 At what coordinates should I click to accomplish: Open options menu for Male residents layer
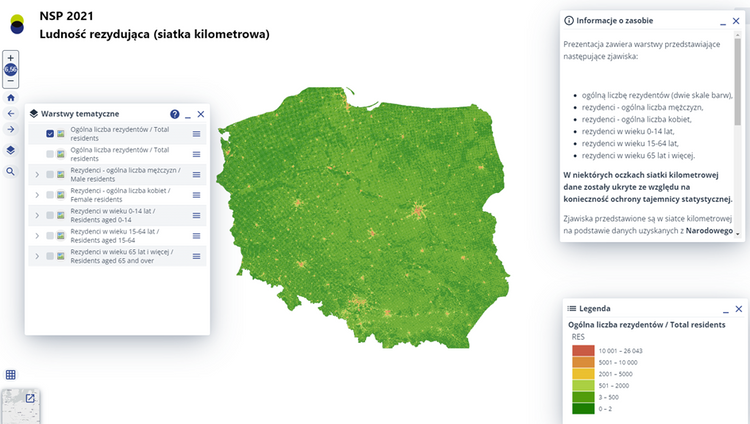pos(196,175)
